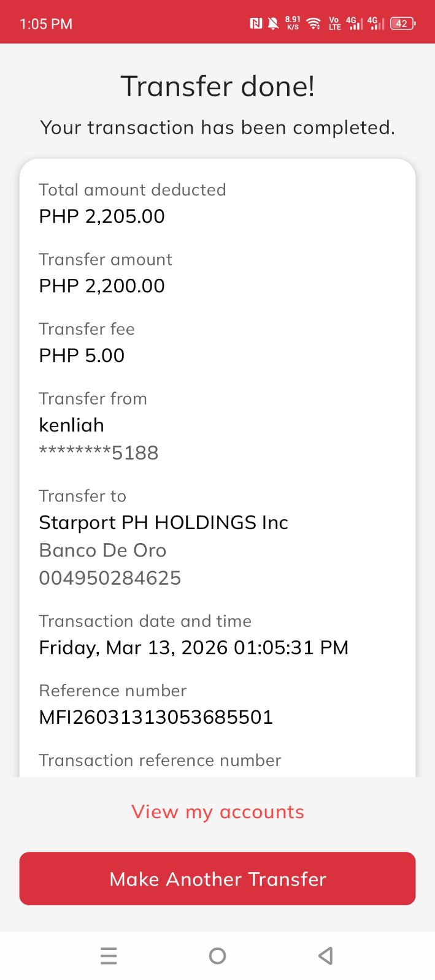
Task: Tap the NFC status icon
Action: pos(256,23)
